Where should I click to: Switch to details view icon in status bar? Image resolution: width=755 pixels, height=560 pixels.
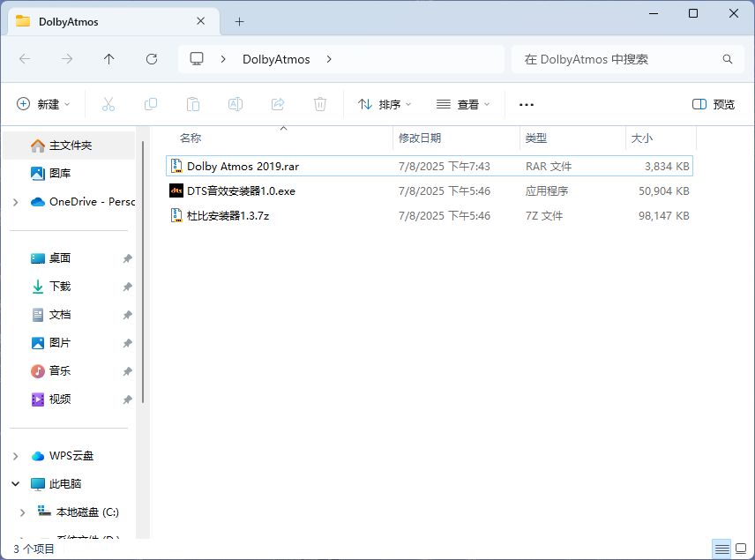721,549
